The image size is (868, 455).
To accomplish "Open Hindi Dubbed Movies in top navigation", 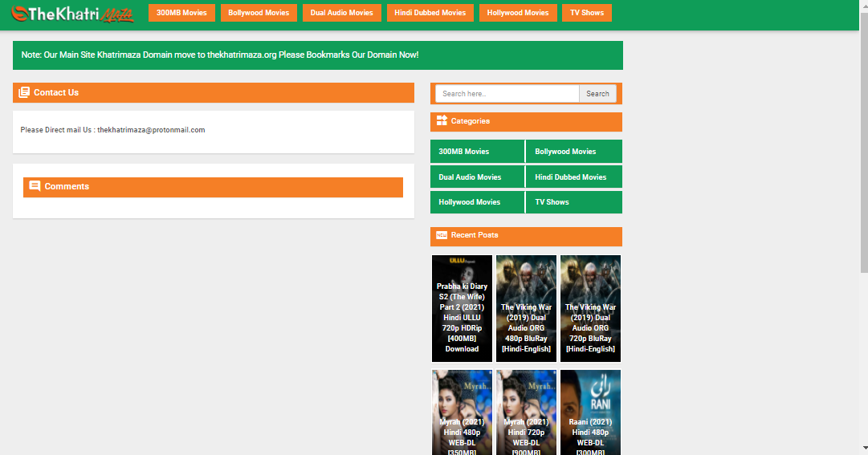I will pos(430,13).
